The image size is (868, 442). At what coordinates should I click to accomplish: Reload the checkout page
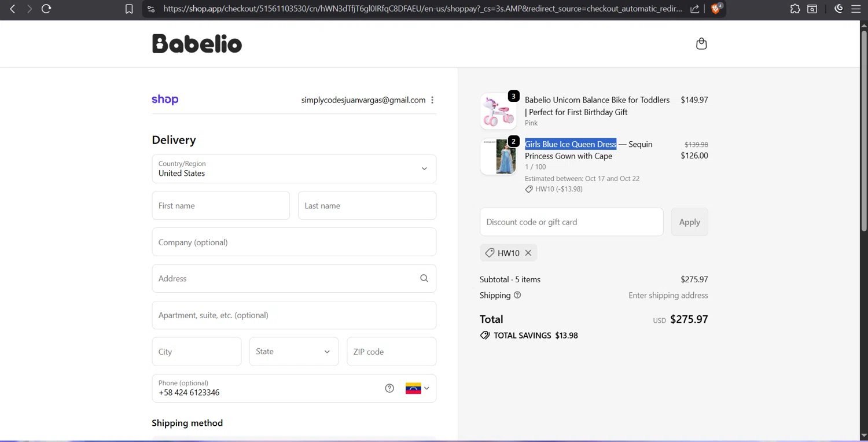(46, 9)
